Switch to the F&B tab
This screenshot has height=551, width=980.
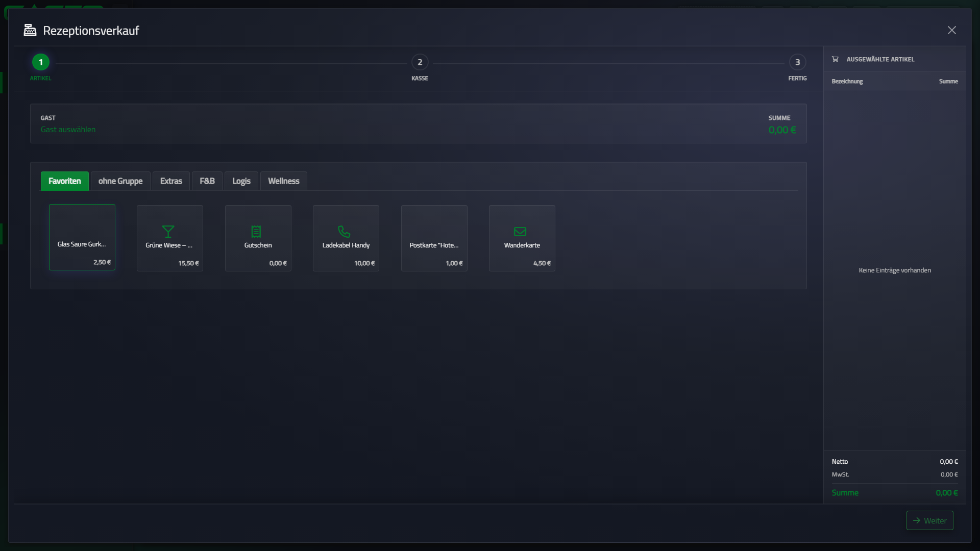coord(207,181)
